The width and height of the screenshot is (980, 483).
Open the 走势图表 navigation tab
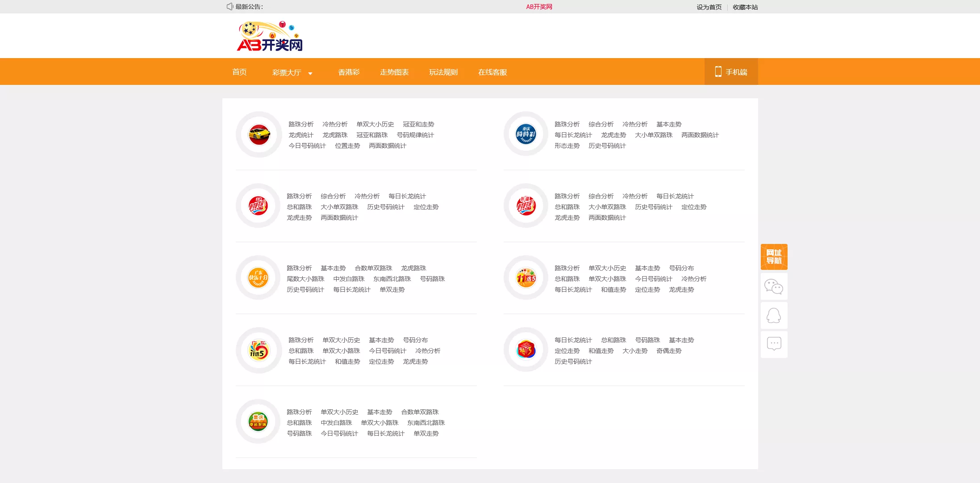click(394, 72)
